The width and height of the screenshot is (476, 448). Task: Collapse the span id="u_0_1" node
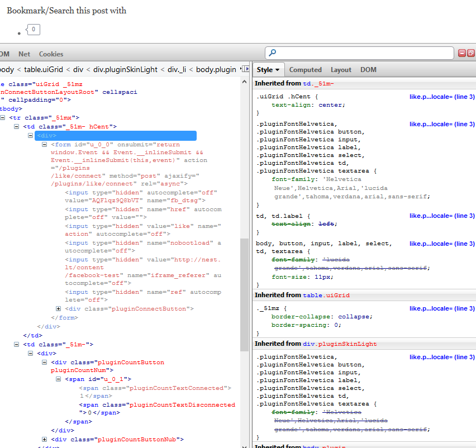tap(58, 379)
